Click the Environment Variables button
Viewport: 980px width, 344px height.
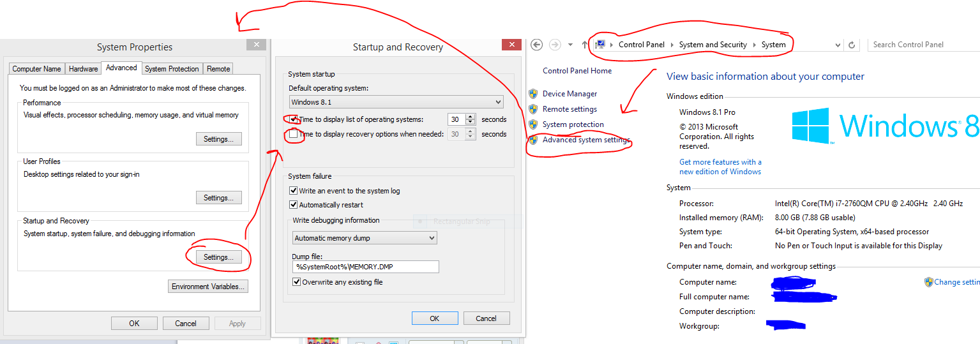tap(208, 287)
